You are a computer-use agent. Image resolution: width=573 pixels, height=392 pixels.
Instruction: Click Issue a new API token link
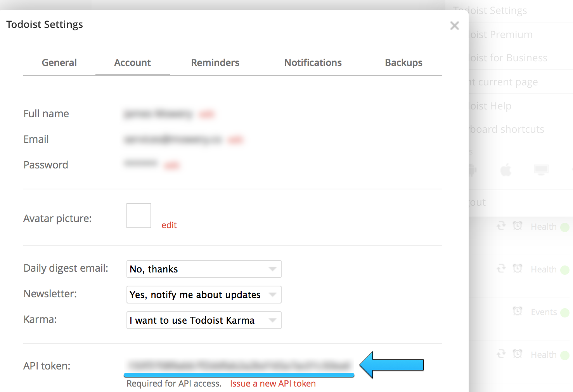coord(273,383)
